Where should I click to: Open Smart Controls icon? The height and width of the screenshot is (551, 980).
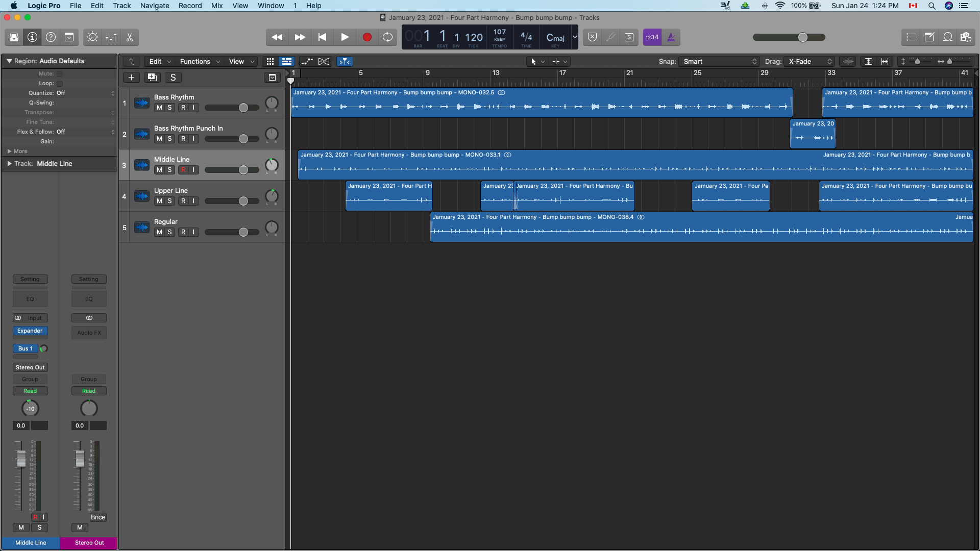point(93,37)
